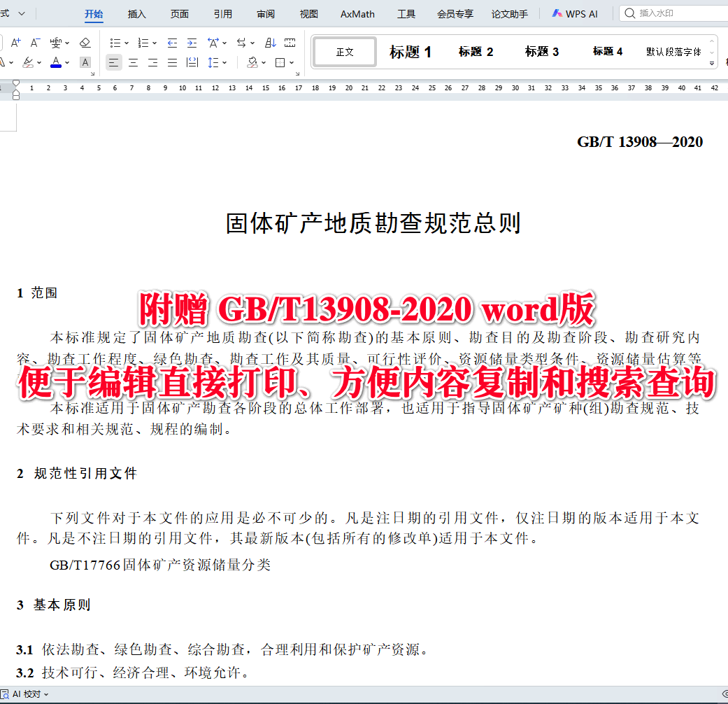
Task: Open the AxMath tab
Action: (x=357, y=14)
